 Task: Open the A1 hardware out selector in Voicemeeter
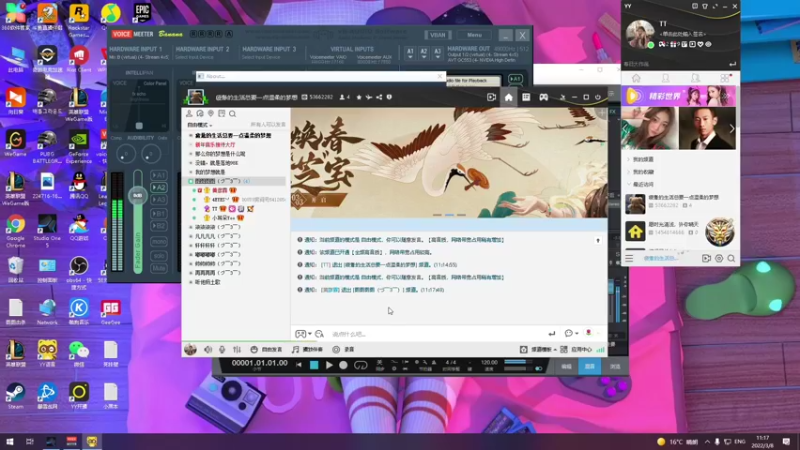click(x=410, y=54)
